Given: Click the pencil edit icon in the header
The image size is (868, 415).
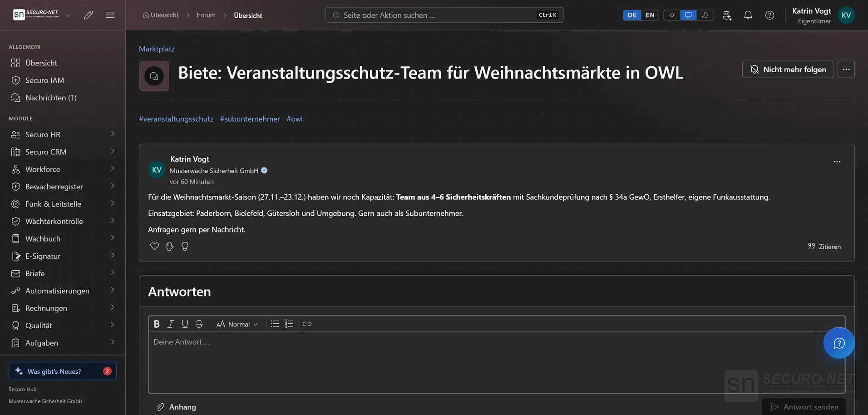Looking at the screenshot, I should tap(89, 15).
